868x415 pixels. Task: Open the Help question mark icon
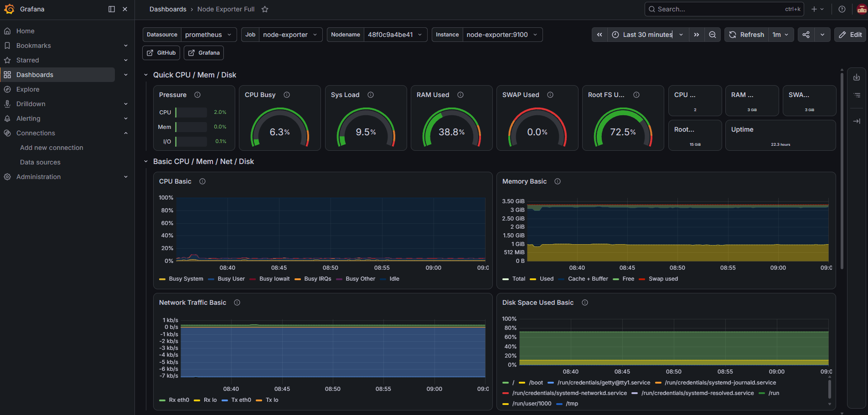[842, 9]
